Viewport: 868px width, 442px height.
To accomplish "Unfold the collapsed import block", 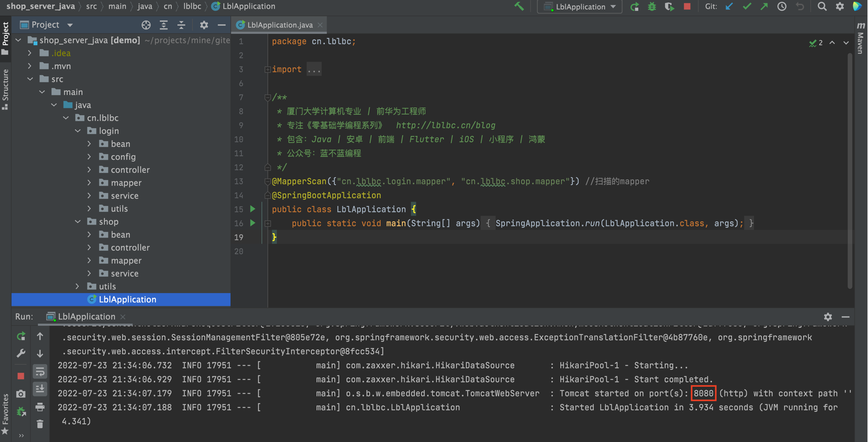I will [x=267, y=70].
